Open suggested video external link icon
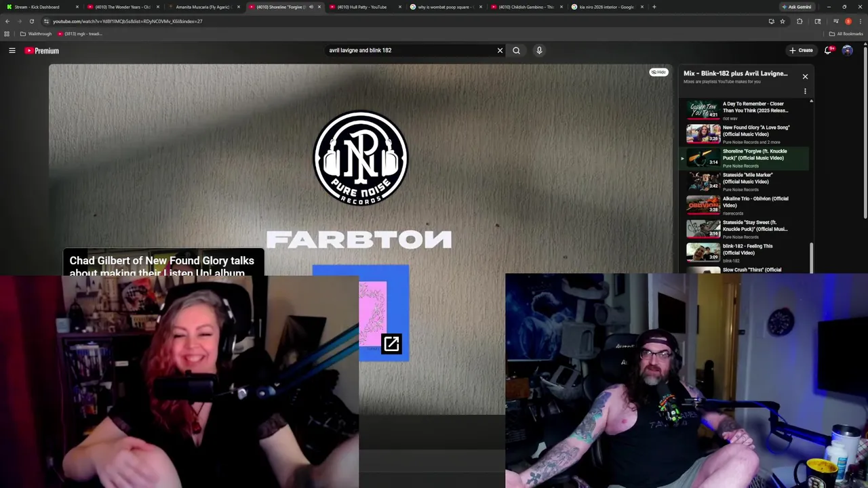 point(391,344)
